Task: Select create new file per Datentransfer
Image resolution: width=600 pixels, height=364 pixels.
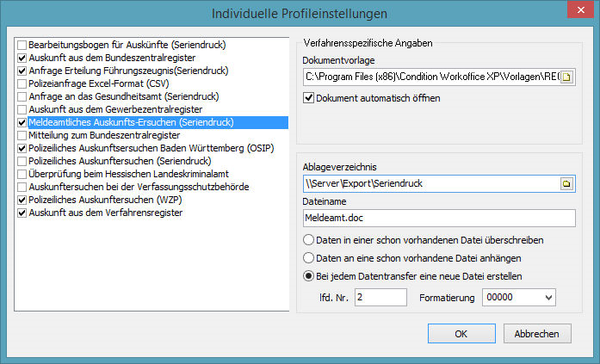Action: (x=309, y=276)
